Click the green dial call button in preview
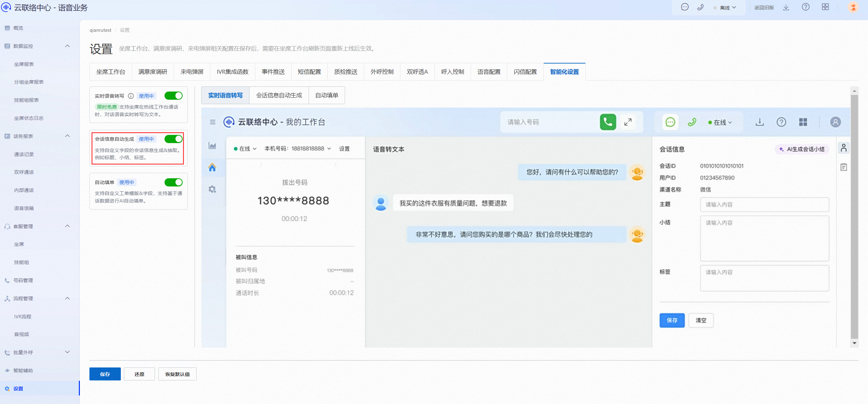This screenshot has height=404, width=868. click(608, 122)
